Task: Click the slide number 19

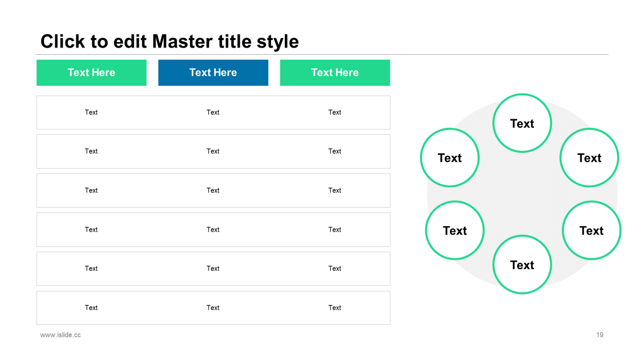Action: click(x=600, y=335)
